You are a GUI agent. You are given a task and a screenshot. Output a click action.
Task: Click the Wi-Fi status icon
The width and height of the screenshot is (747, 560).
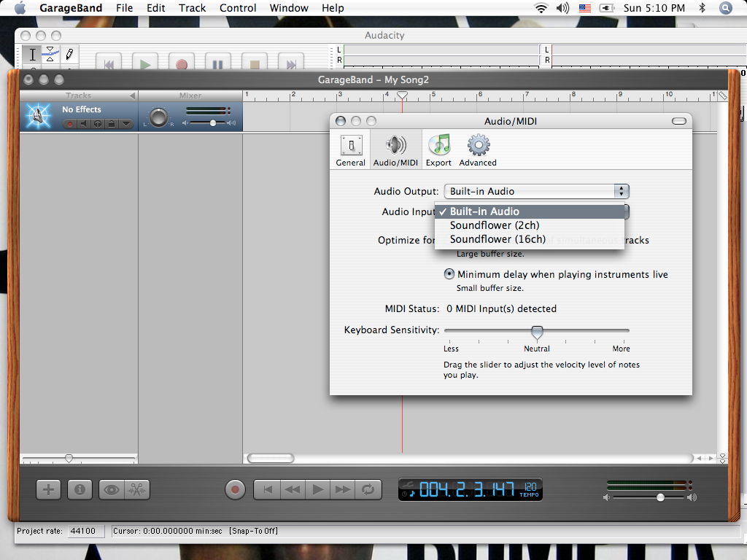pyautogui.click(x=541, y=8)
